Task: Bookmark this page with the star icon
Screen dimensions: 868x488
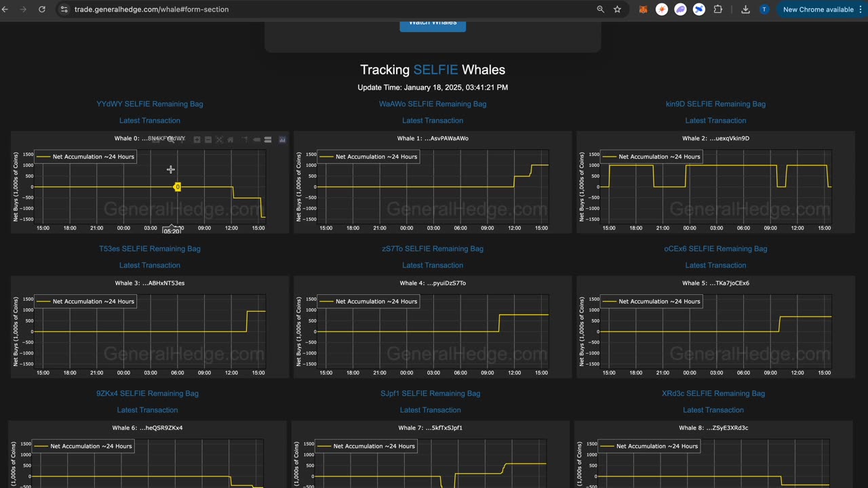Action: (617, 9)
